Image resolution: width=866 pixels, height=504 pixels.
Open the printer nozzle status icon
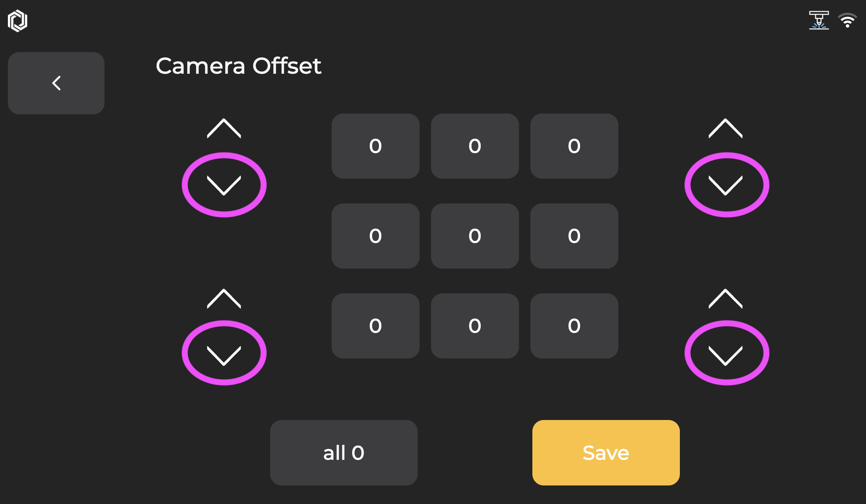coord(819,20)
